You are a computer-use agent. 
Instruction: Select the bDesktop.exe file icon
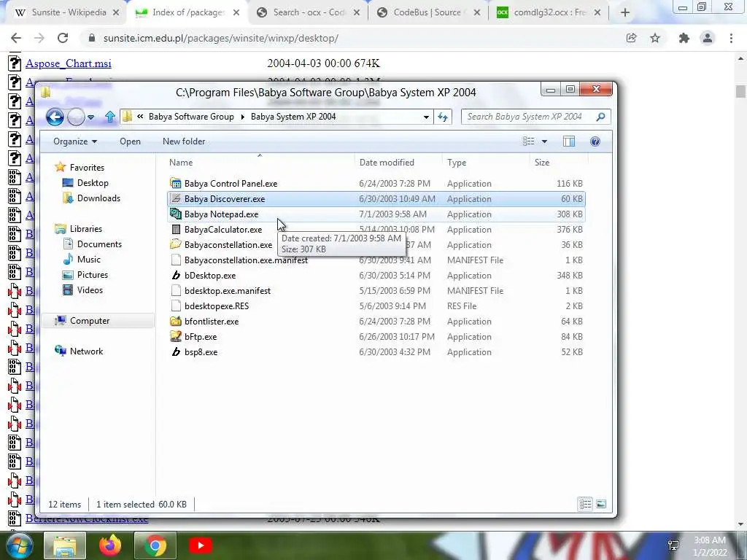(x=176, y=275)
